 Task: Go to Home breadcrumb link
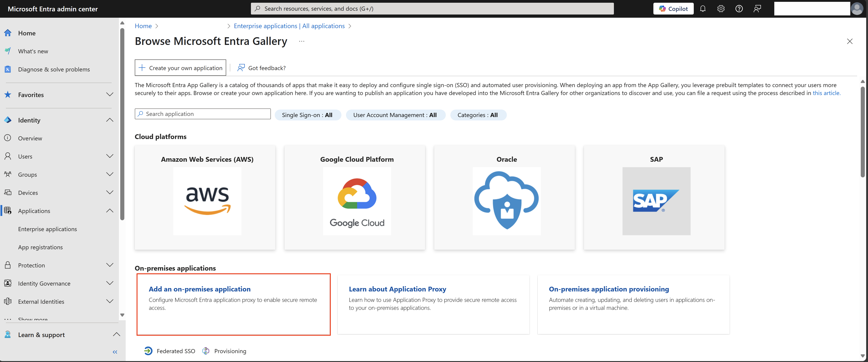143,26
